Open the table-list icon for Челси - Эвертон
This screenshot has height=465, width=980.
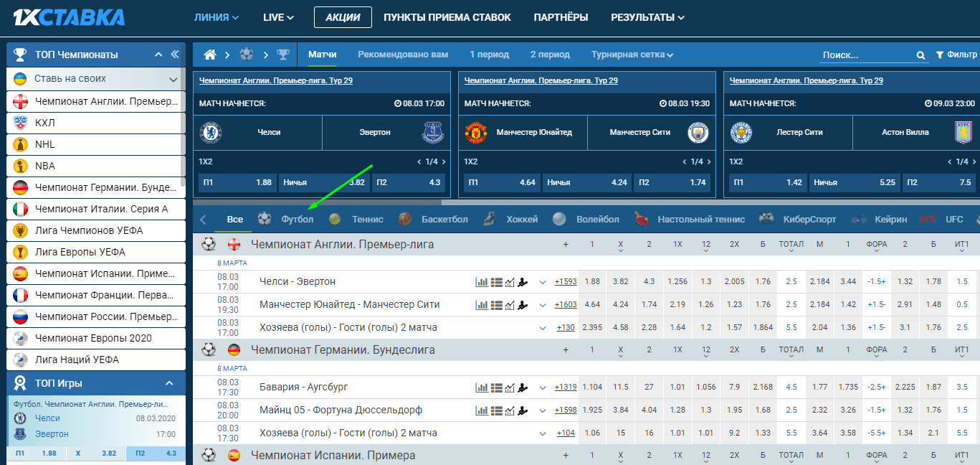click(497, 282)
